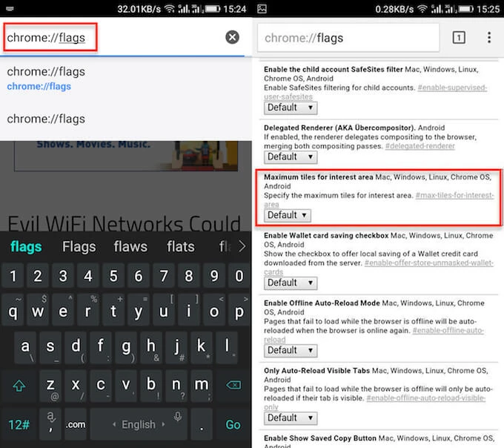Tap the microphone voice input icon
Screen dimensions: 504x448
[x=177, y=417]
